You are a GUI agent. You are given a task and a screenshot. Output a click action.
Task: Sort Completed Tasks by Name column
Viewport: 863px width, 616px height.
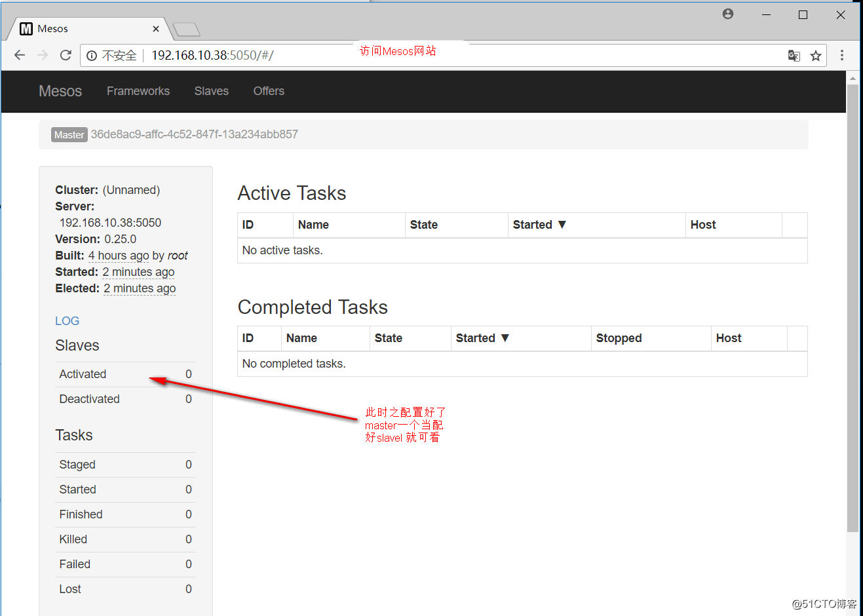pos(325,338)
